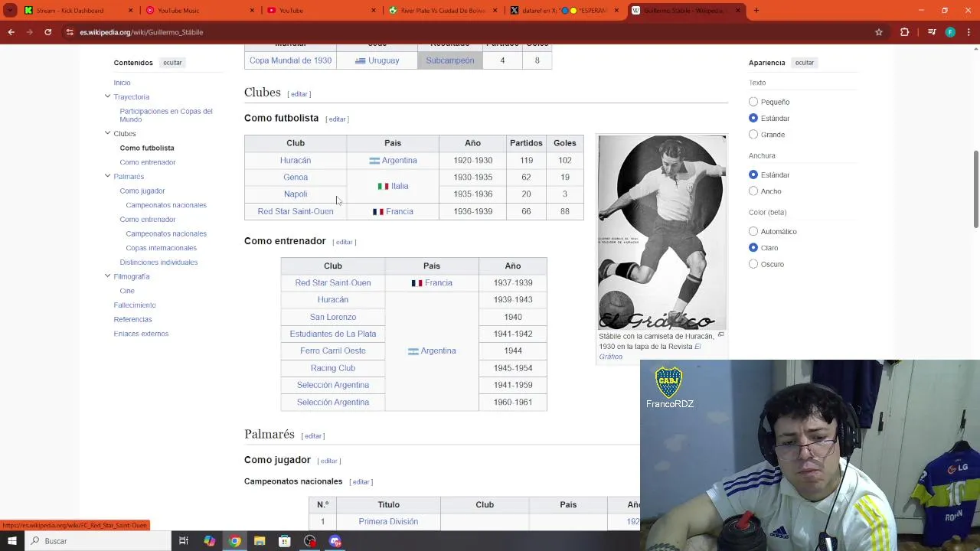Collapse the Palmarés section in contents
Image resolution: width=980 pixels, height=551 pixels.
(107, 176)
